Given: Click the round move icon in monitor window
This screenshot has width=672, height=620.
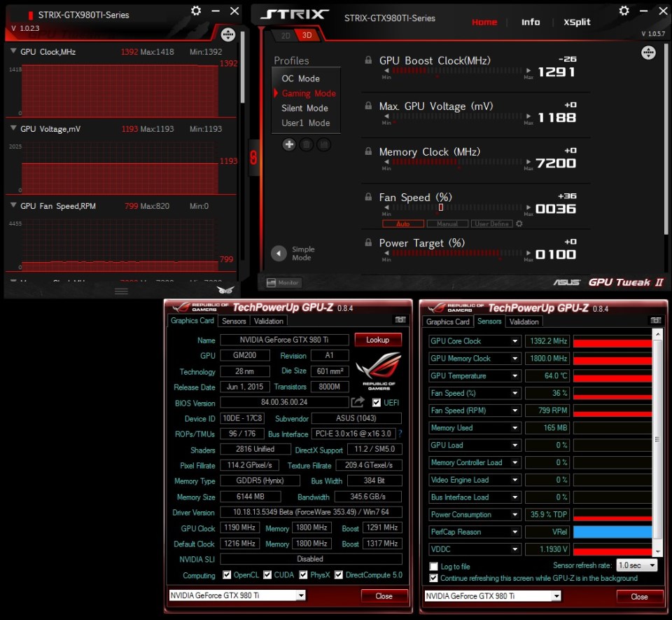Looking at the screenshot, I should click(x=228, y=35).
